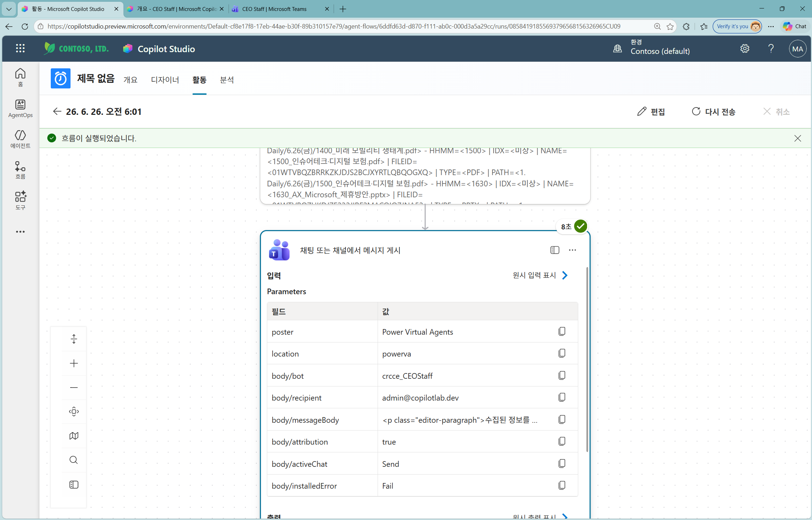Open the Favorites list icon
This screenshot has height=520, width=812.
click(x=704, y=26)
